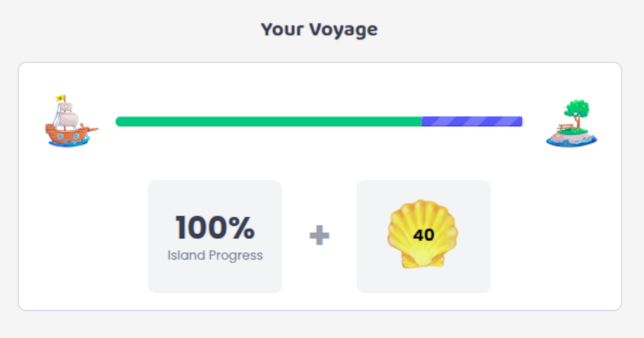
Task: Click the green tree on the island
Action: point(578,110)
